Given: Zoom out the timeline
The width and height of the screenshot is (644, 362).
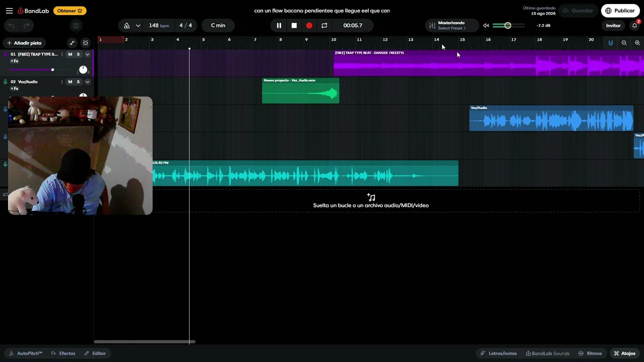Looking at the screenshot, I should 624,43.
